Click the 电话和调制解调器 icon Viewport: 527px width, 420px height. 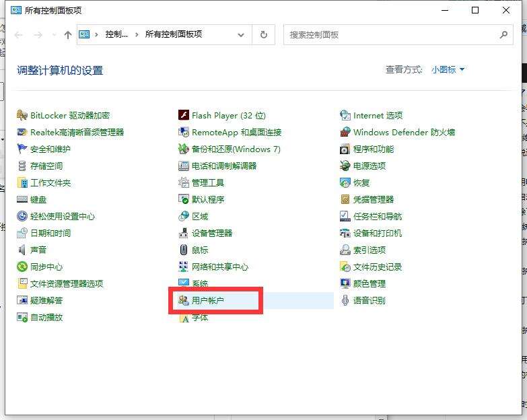click(184, 166)
